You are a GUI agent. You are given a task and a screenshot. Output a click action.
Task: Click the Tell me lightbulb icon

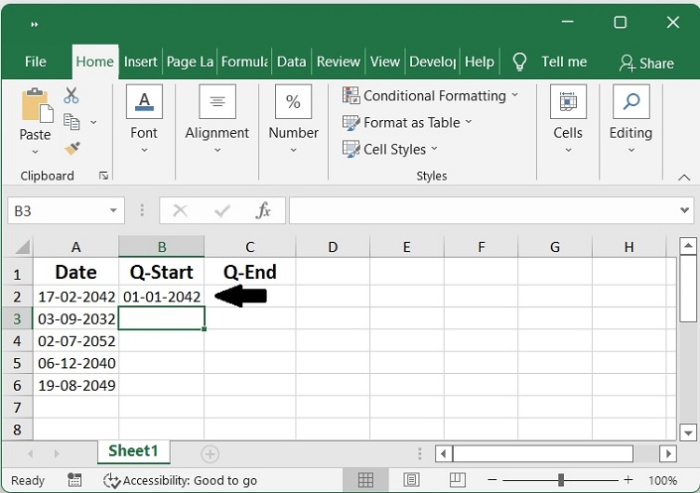pyautogui.click(x=519, y=62)
